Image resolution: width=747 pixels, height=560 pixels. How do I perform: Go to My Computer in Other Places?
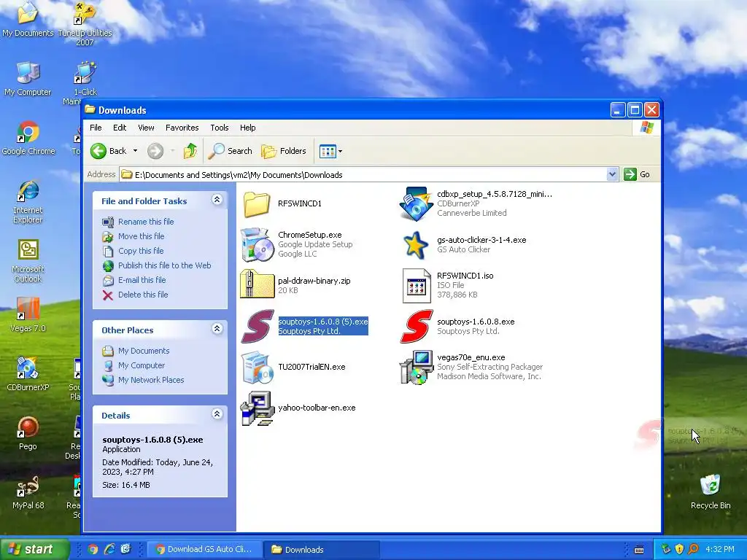click(142, 366)
